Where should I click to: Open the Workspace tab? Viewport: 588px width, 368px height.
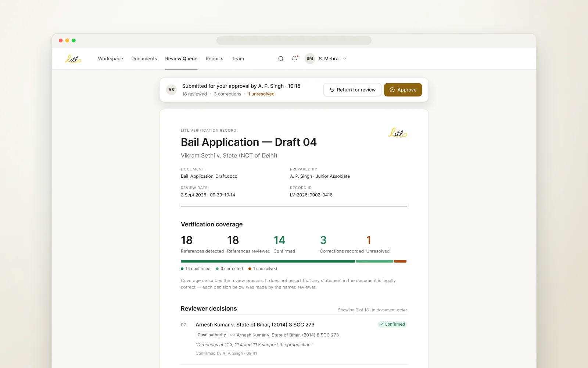pos(111,59)
